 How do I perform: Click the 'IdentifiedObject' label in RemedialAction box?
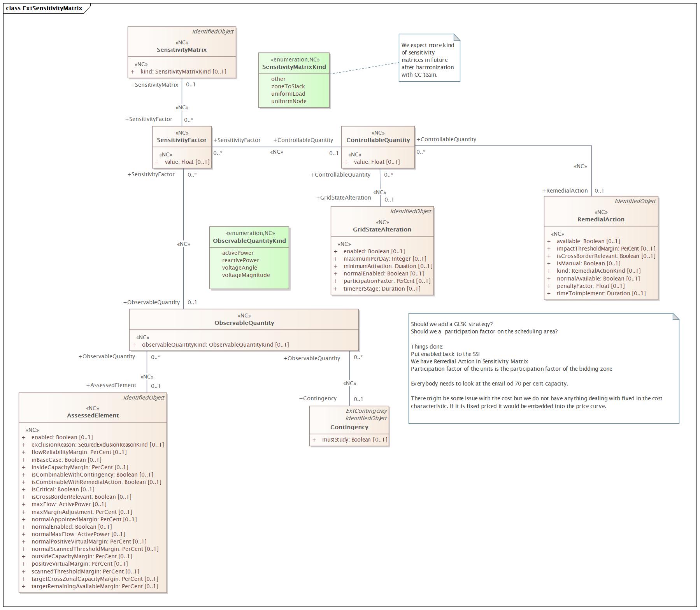(635, 201)
